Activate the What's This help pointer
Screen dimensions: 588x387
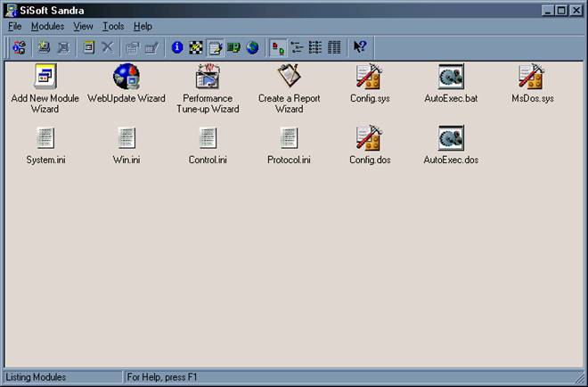pos(360,47)
